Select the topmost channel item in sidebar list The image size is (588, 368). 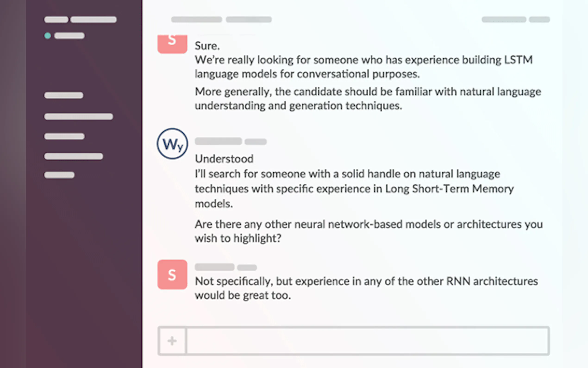(64, 95)
